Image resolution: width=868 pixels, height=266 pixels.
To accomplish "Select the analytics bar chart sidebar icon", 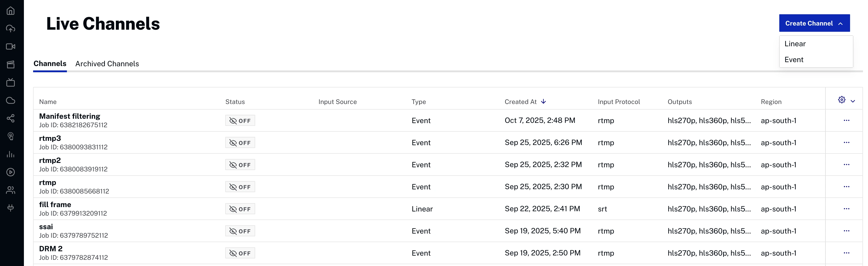I will 11,155.
